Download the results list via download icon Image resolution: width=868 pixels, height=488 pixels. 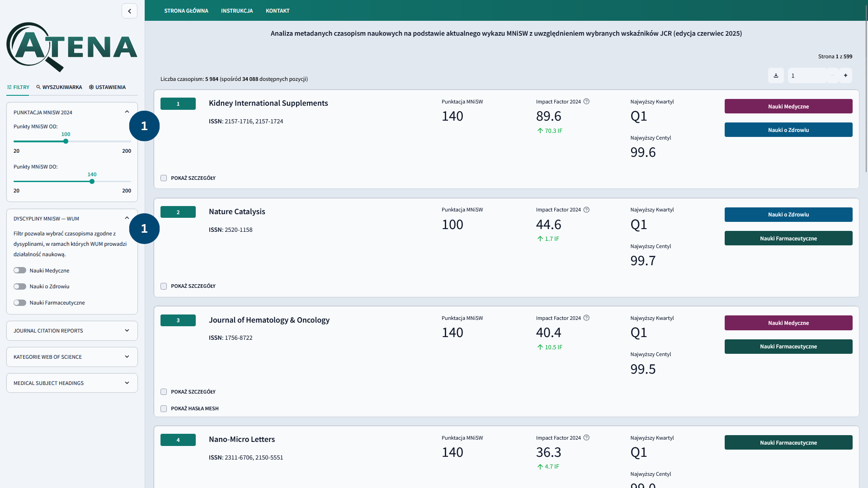(x=776, y=75)
